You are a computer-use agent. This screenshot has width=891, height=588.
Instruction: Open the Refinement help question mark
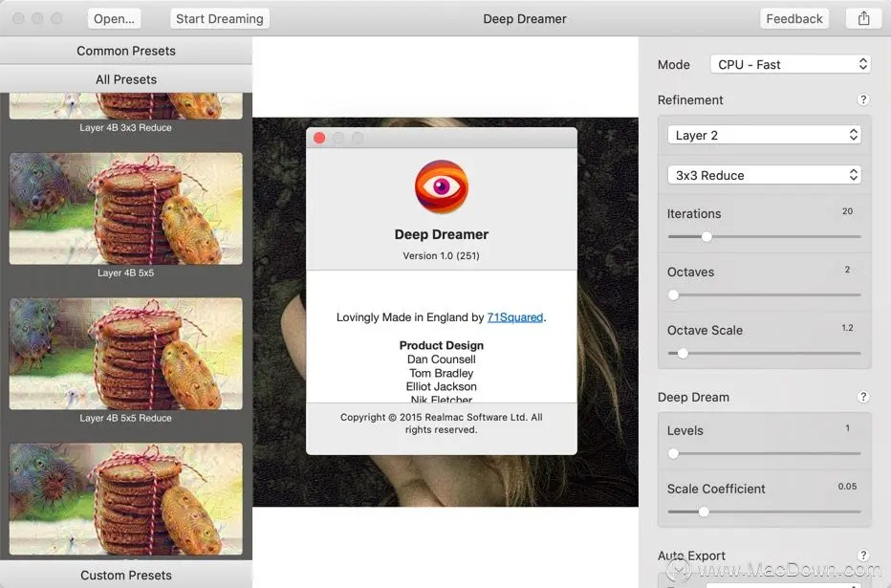point(863,100)
